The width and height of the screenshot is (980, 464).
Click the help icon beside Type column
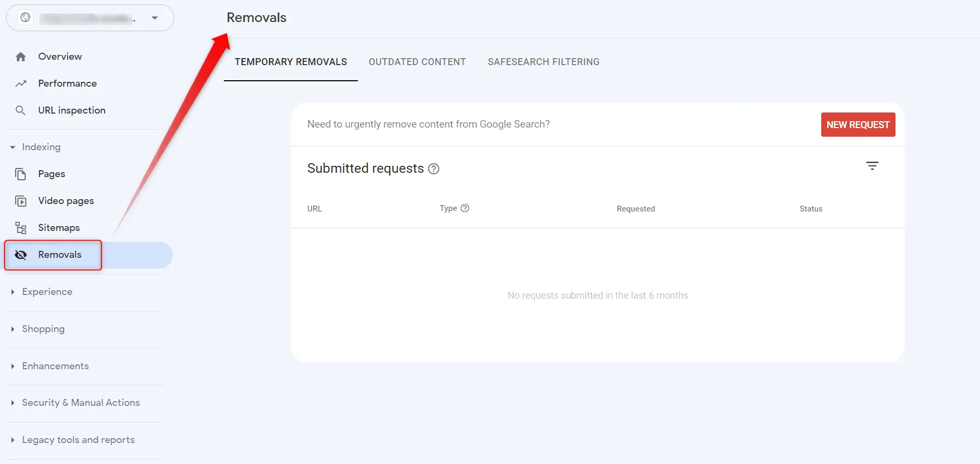pyautogui.click(x=465, y=208)
